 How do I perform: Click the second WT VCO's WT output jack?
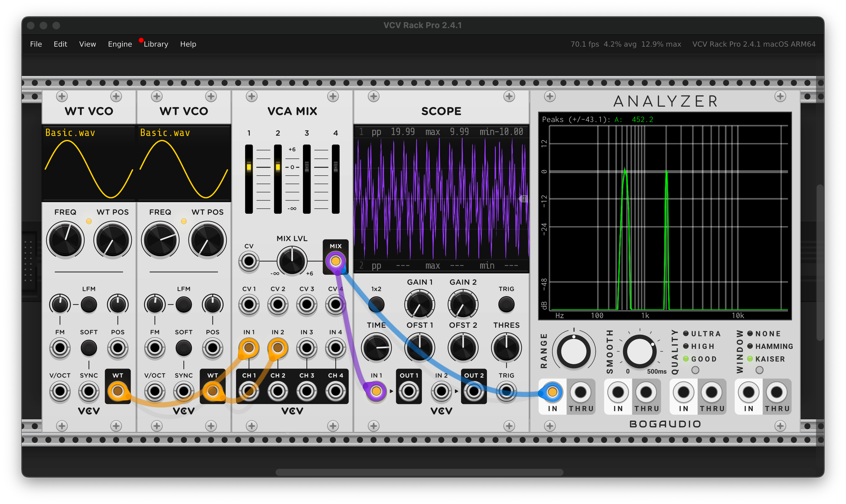tap(212, 391)
